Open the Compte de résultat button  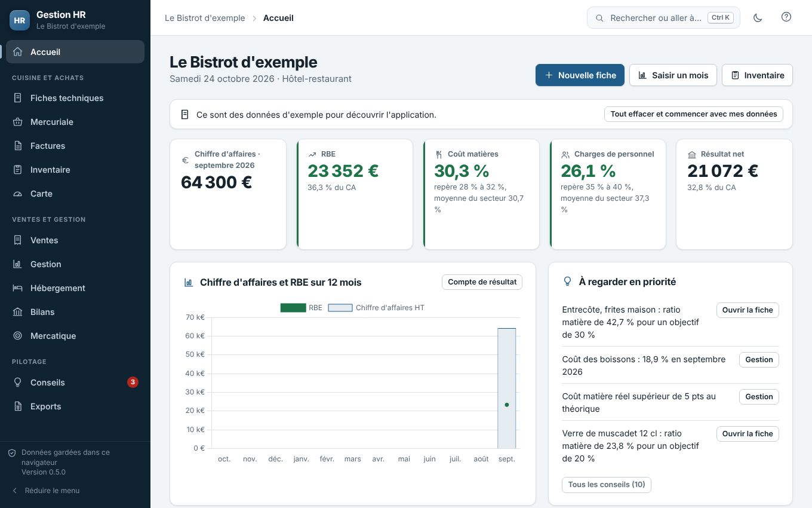[482, 282]
